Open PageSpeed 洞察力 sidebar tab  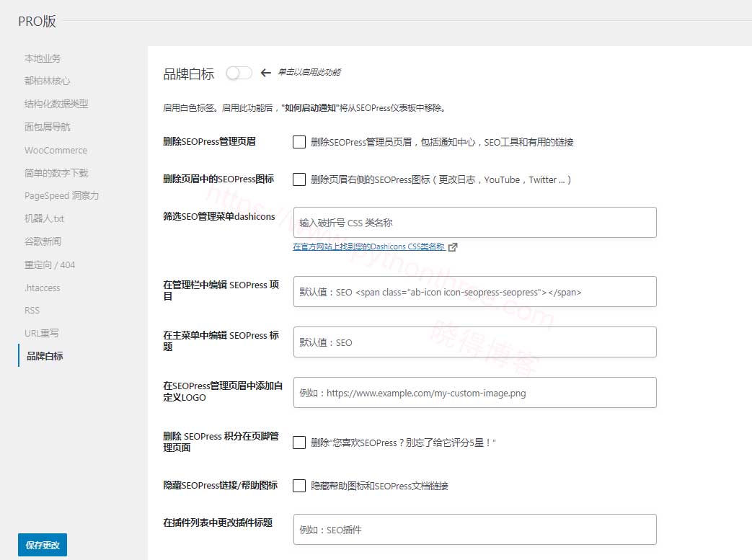coord(61,195)
